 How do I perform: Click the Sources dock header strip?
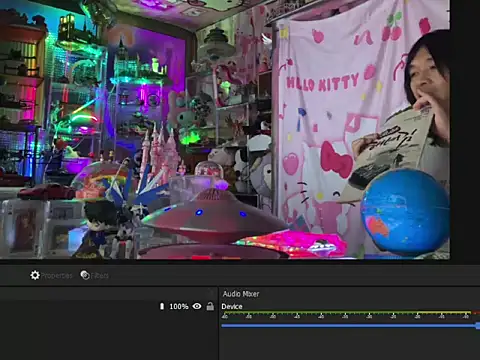108,294
